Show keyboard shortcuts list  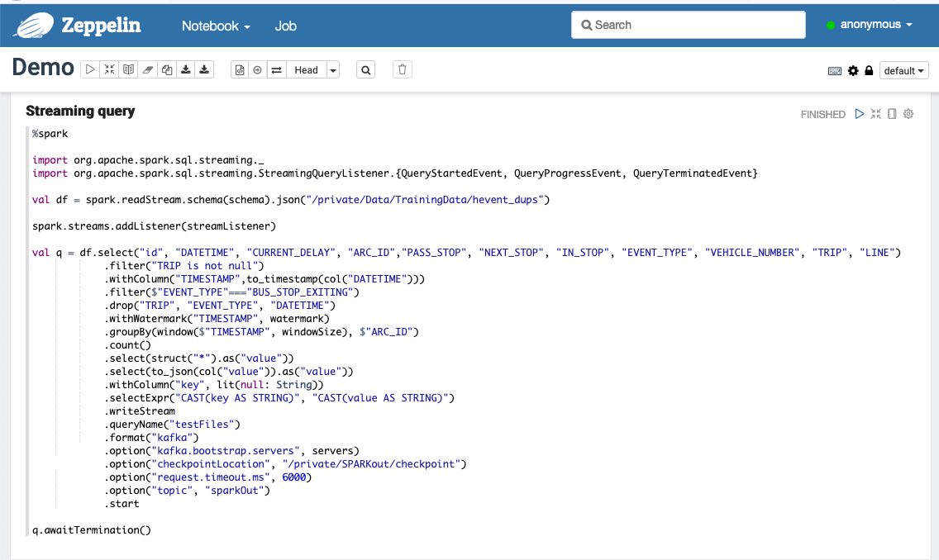[x=835, y=70]
